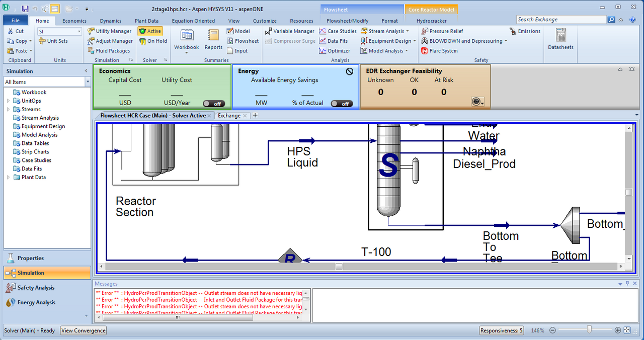Screen dimensions: 644x340
Task: Open Data Fits in the Analysis group
Action: pyautogui.click(x=334, y=41)
